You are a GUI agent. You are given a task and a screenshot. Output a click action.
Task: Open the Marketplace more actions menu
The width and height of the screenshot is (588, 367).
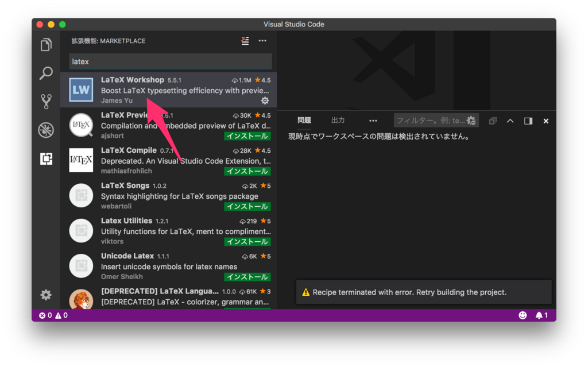(x=262, y=41)
